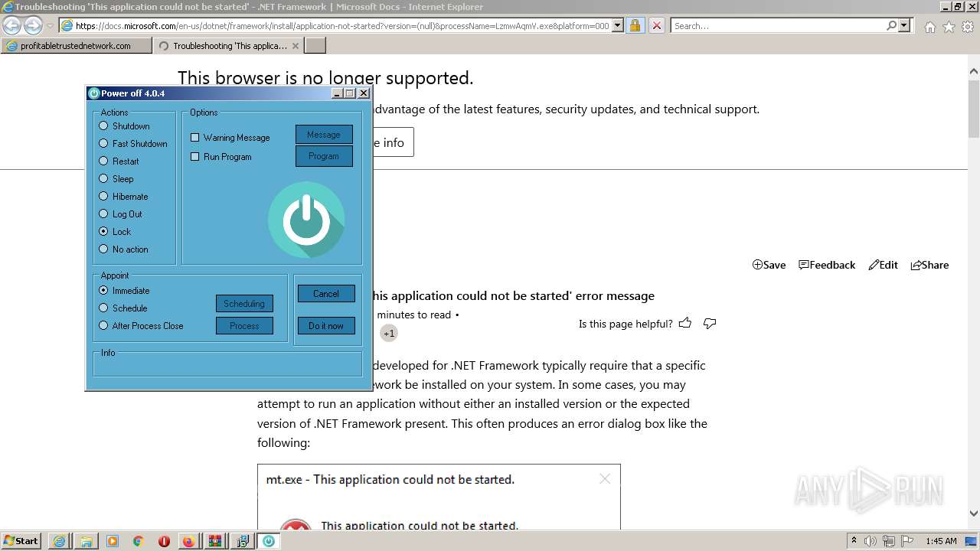Open the Share menu
980x551 pixels.
(x=929, y=265)
